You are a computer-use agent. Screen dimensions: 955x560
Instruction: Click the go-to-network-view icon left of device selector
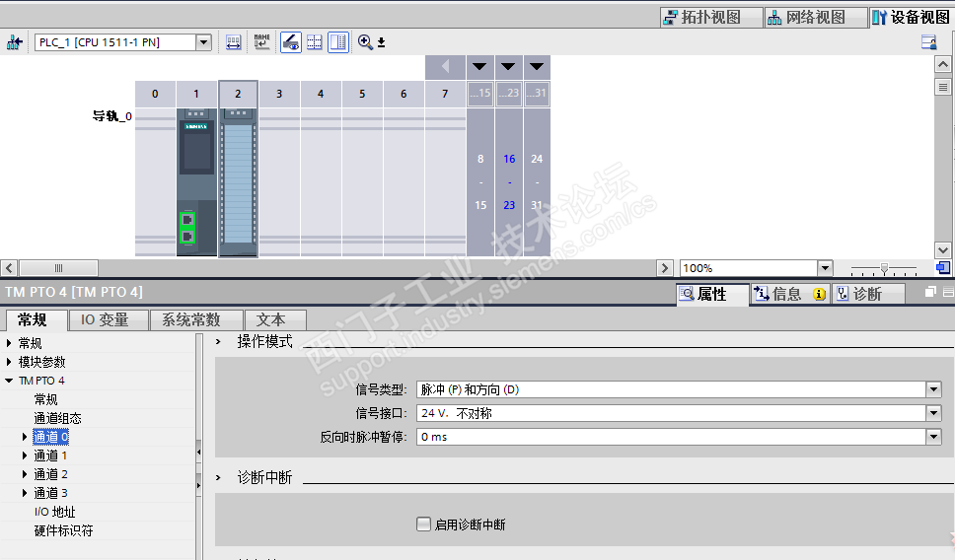coord(14,42)
